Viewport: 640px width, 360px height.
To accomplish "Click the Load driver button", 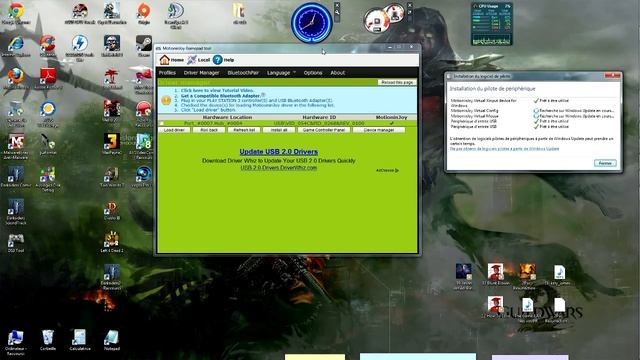I will (x=174, y=130).
